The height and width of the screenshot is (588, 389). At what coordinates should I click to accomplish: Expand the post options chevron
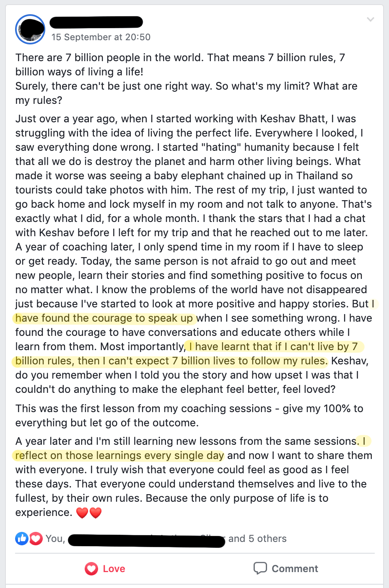(370, 19)
